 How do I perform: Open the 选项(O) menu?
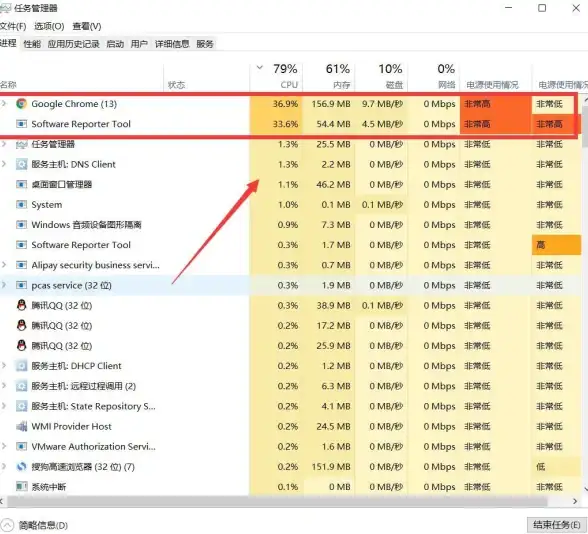tap(49, 26)
